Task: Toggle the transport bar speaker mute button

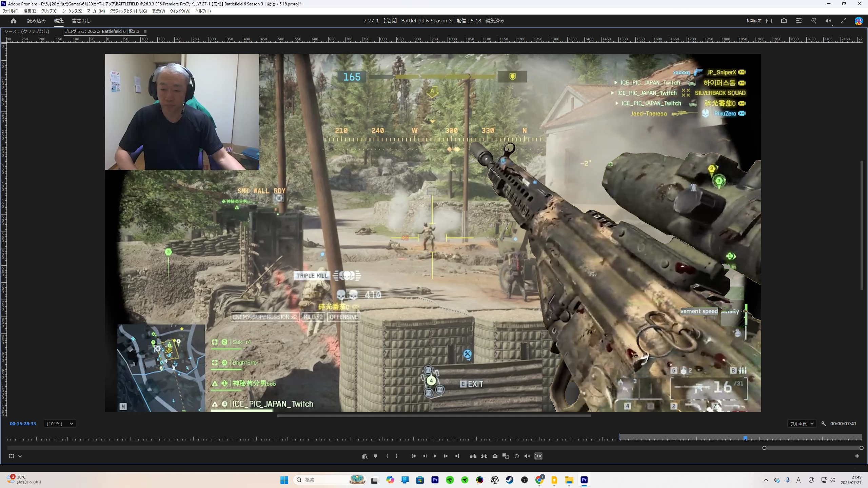Action: tap(527, 456)
